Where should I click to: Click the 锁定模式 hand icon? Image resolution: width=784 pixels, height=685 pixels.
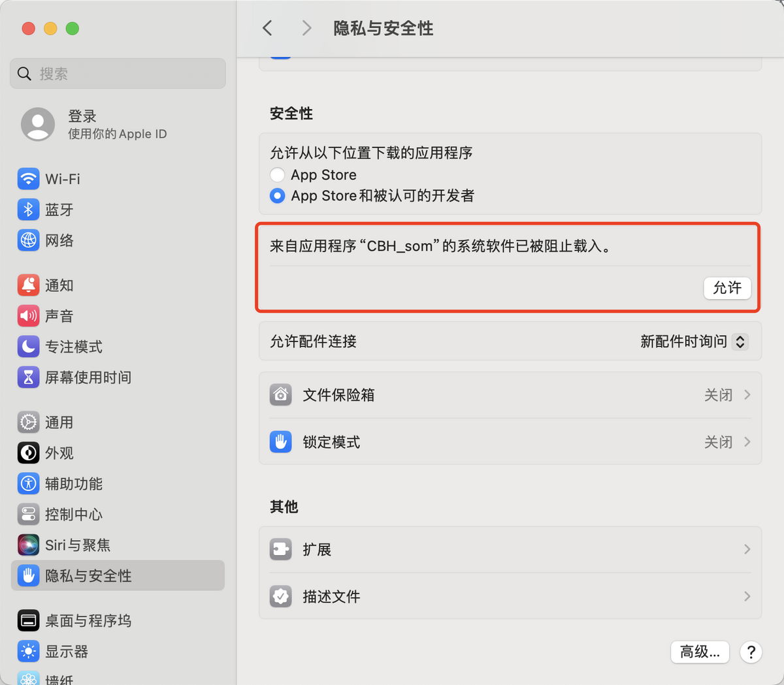(281, 442)
